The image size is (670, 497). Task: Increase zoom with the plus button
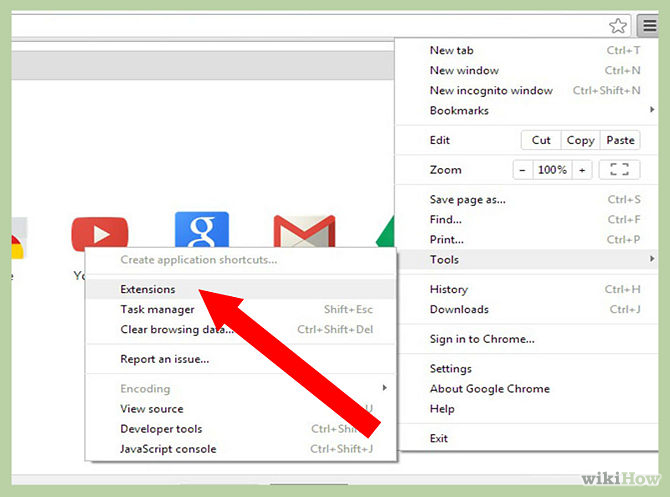pyautogui.click(x=582, y=170)
